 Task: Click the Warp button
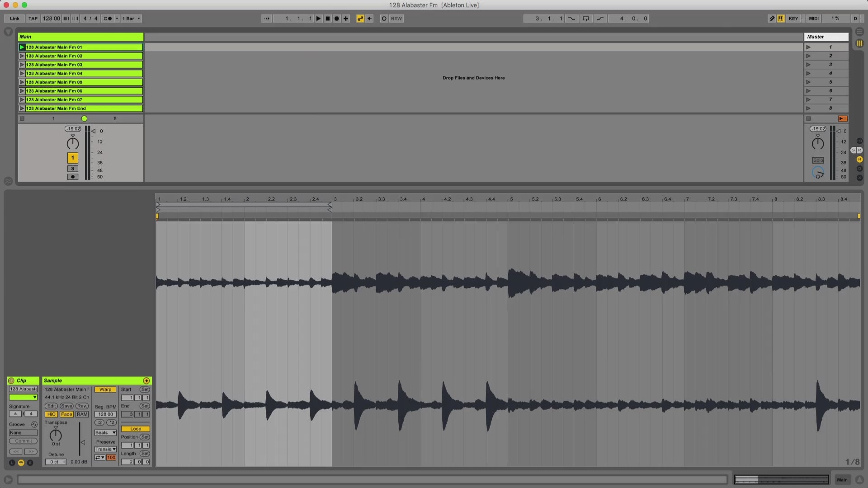pos(105,389)
